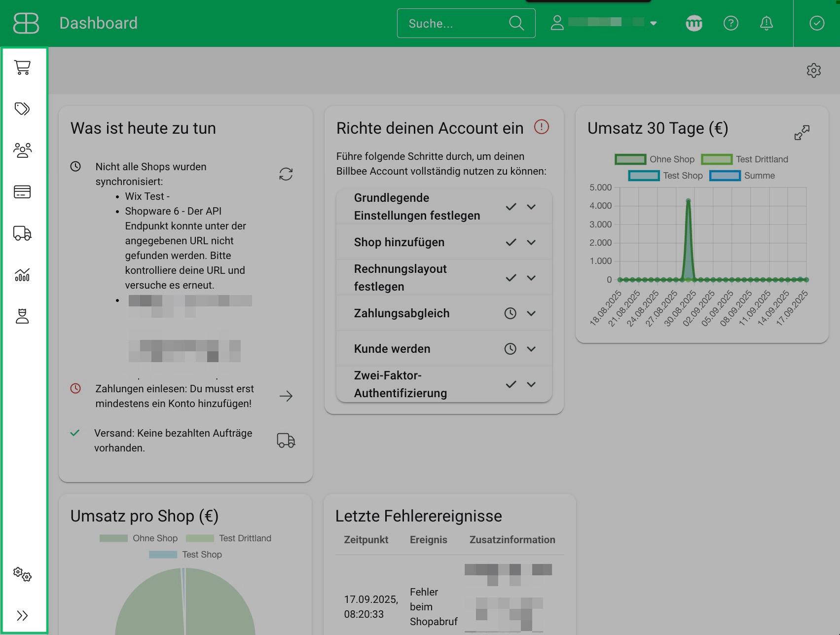
Task: Toggle Ohne Shop series in 30 Tage chart
Action: (x=655, y=159)
